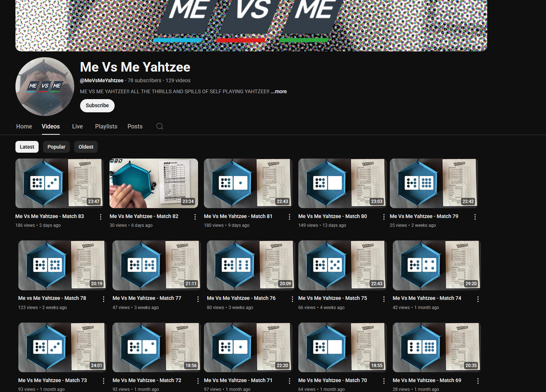Open Match 69 video title link
This screenshot has width=546, height=392.
tap(427, 380)
